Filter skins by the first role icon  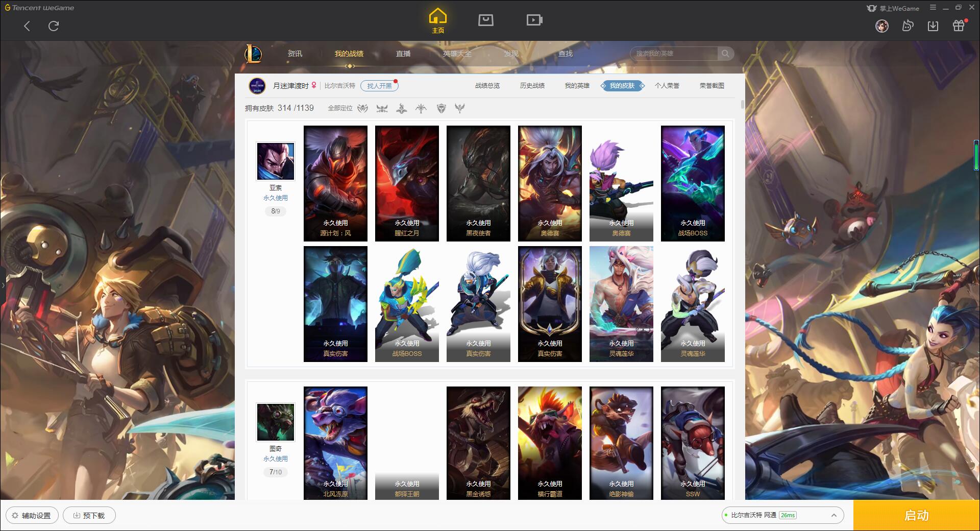click(362, 108)
